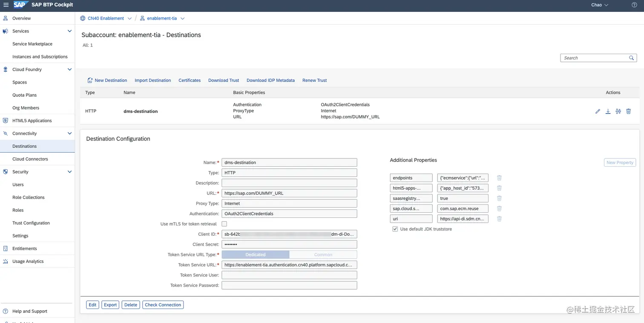Open the CN40 Enablement breadcrumb dropdown
Viewport: 644px width, 323px height.
tap(129, 18)
